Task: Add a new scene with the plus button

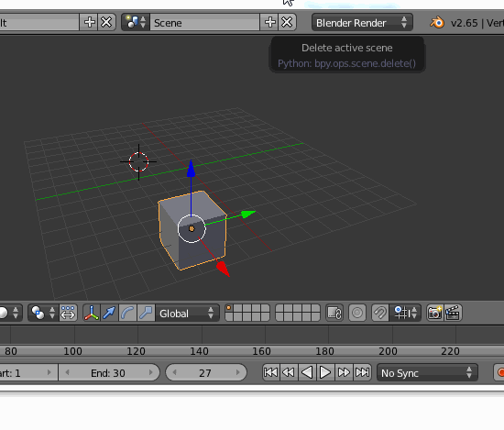Action: click(x=269, y=23)
